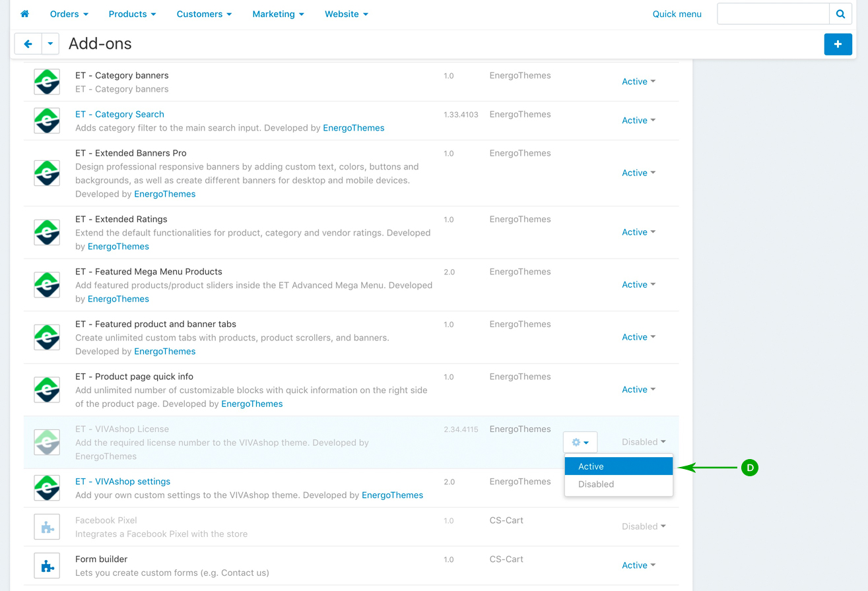Screen dimensions: 868x591
Task: Choose Disabled in the status dropdown list
Action: [x=618, y=484]
